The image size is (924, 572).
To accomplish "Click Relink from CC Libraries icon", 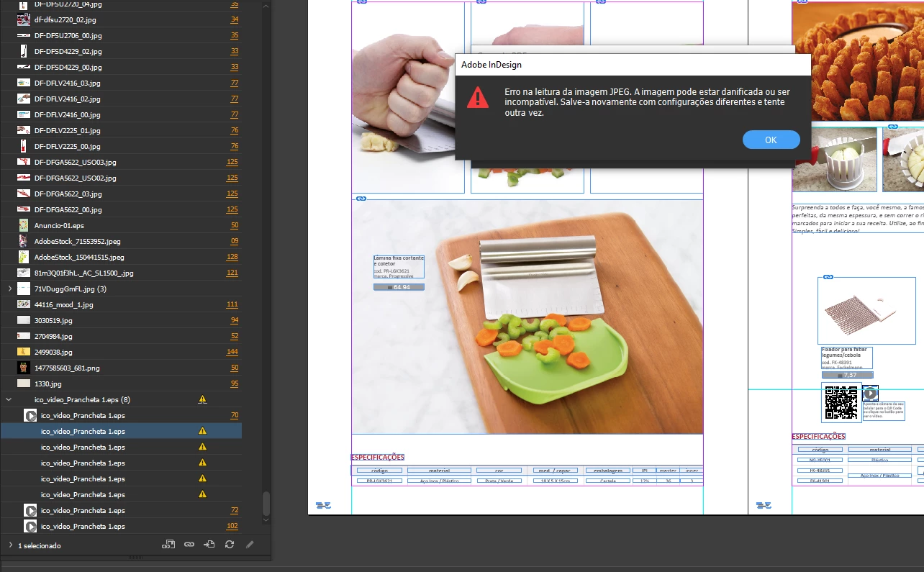I will [168, 545].
